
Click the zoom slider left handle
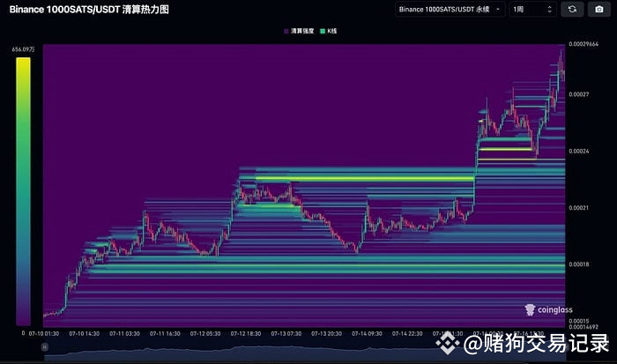point(44,346)
